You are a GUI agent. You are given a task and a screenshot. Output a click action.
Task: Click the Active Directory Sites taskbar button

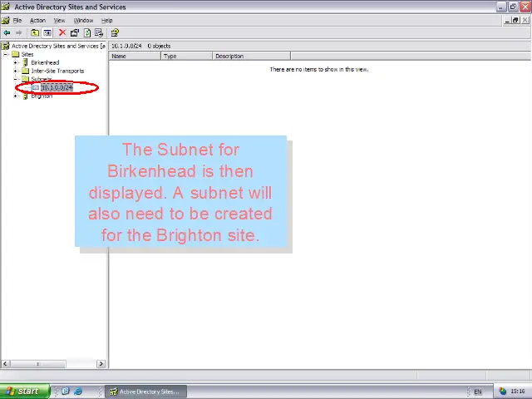tap(146, 392)
